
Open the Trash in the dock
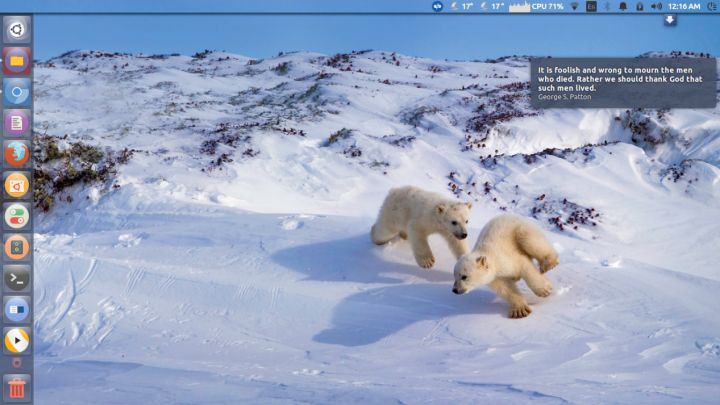tap(16, 388)
